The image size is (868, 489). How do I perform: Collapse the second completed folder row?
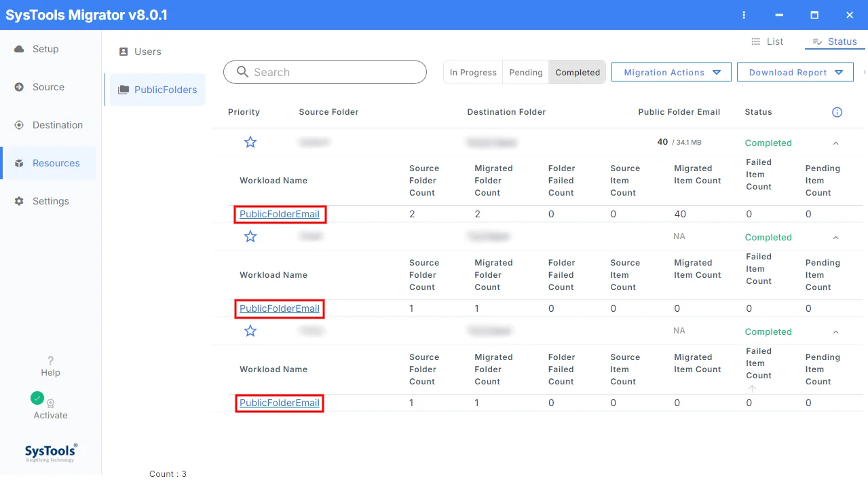(835, 238)
